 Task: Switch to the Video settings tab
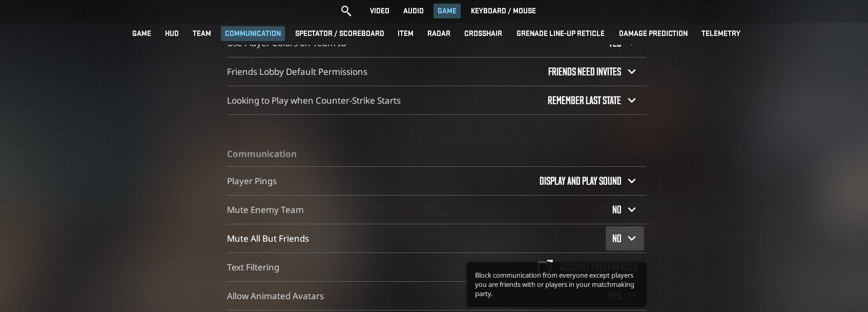click(379, 11)
